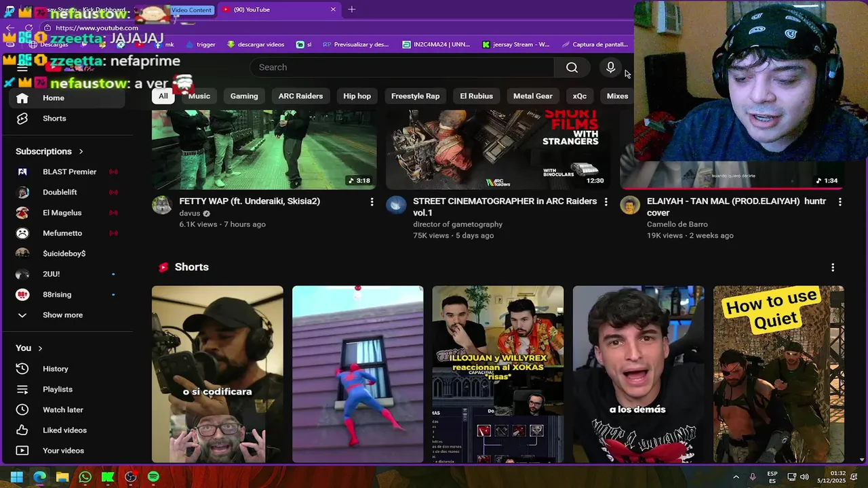Viewport: 868px width, 488px height.
Task: Open 'jeersay Stream' bookmark
Action: [515, 45]
